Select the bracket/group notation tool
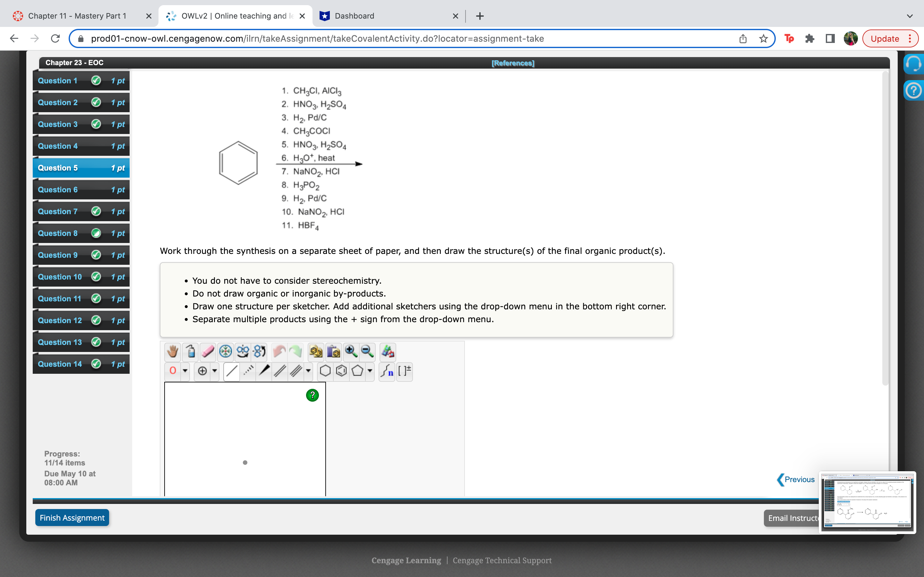Screen dimensions: 924x577 [x=405, y=370]
